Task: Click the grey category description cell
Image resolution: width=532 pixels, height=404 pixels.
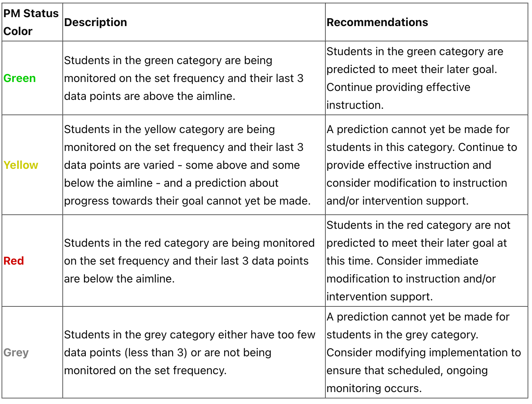Action: pyautogui.click(x=194, y=353)
